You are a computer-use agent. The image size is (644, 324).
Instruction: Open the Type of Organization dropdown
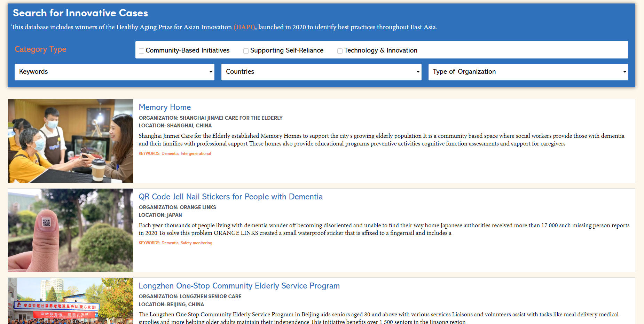point(528,72)
